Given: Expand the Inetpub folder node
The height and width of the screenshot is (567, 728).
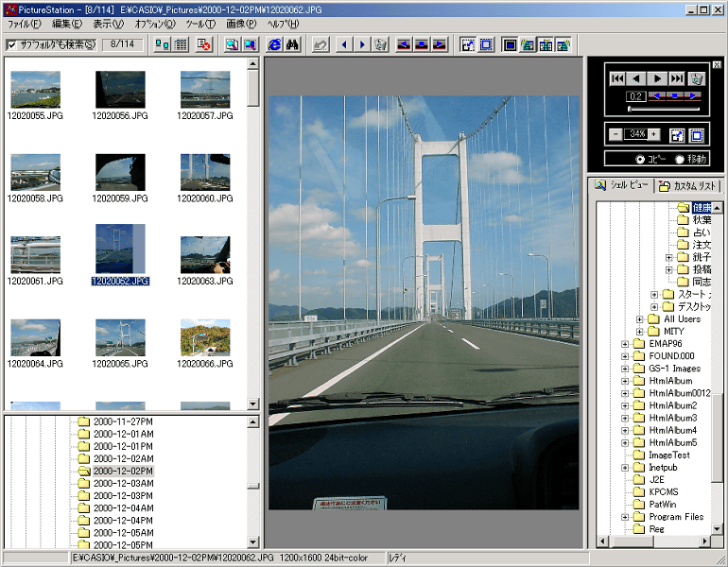Looking at the screenshot, I should [x=625, y=468].
